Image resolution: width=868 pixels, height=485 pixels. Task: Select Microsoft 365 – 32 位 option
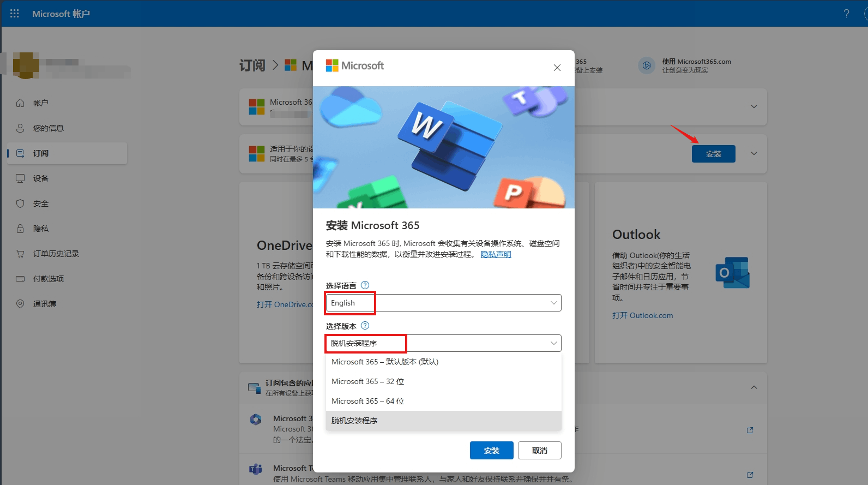443,381
